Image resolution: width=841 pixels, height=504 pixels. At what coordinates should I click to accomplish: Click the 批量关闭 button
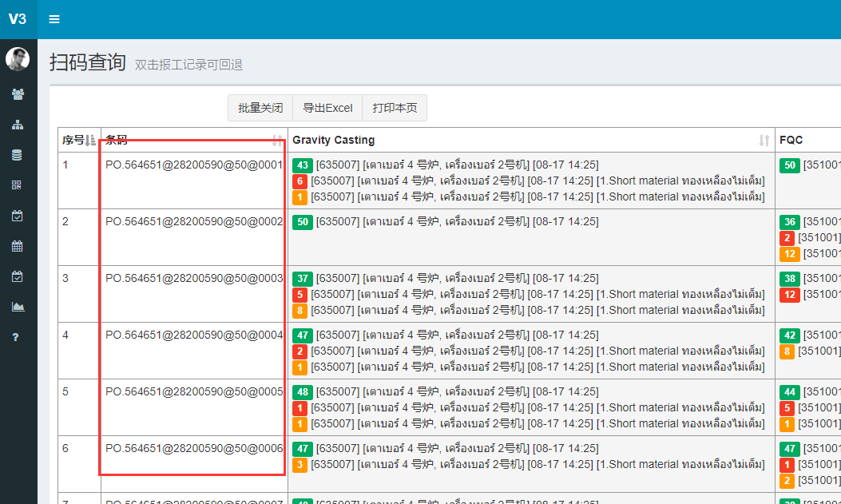(260, 108)
